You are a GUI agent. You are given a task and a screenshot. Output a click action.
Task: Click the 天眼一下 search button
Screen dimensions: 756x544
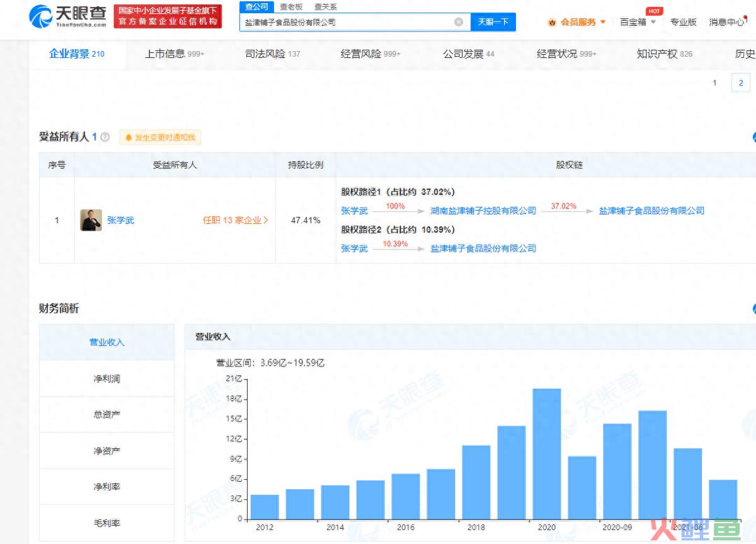(493, 22)
